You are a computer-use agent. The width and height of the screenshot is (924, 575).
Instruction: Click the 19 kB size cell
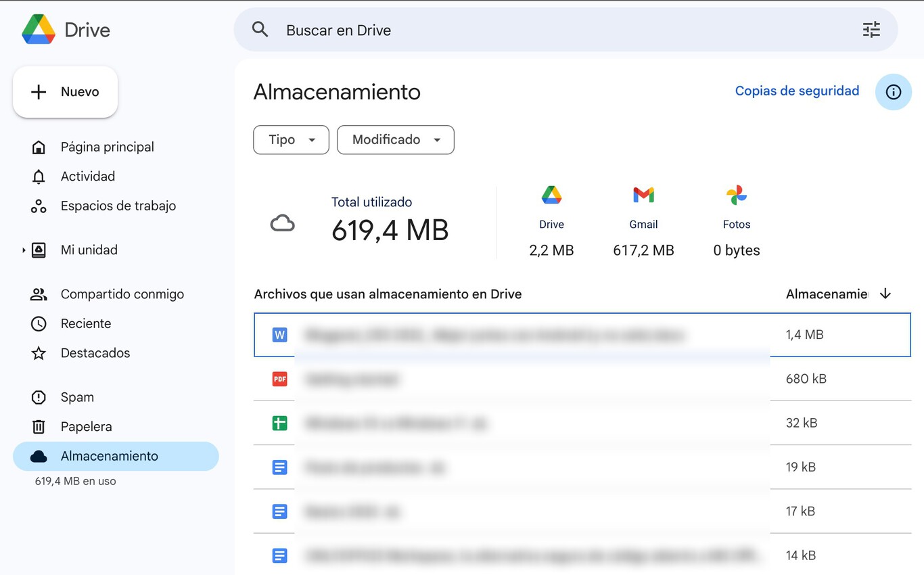pyautogui.click(x=801, y=467)
